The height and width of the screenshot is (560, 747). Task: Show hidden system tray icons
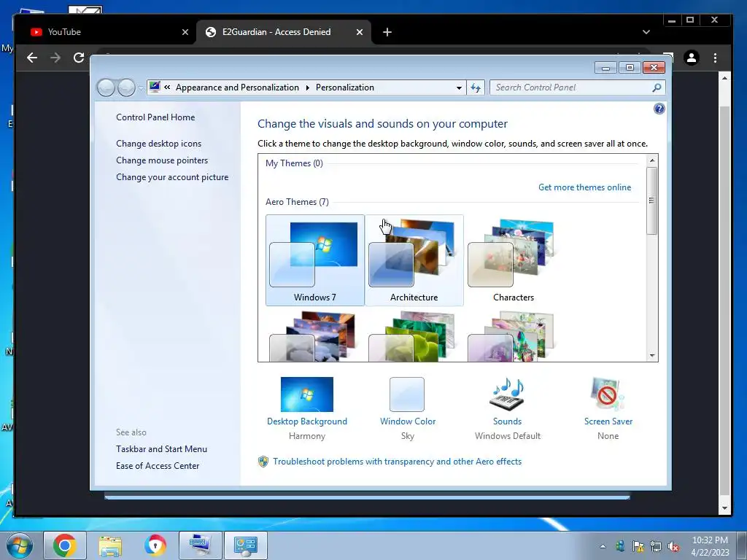point(603,546)
